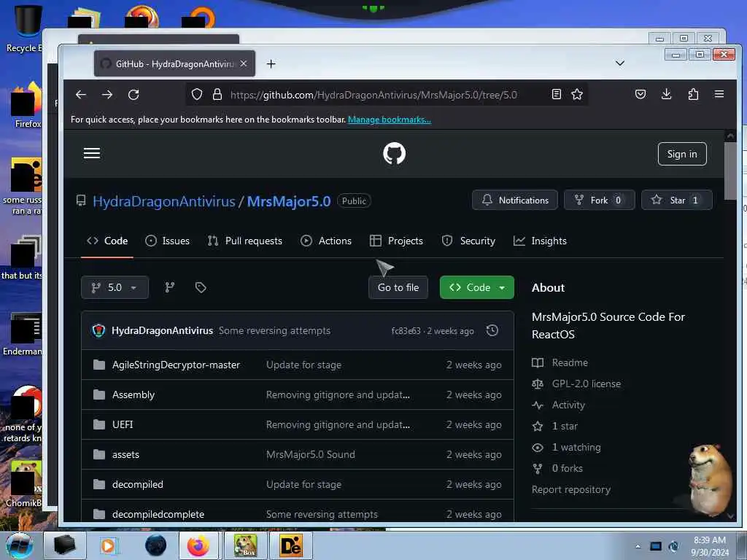Click Go to file
Viewport: 747px width, 560px height.
tap(398, 287)
